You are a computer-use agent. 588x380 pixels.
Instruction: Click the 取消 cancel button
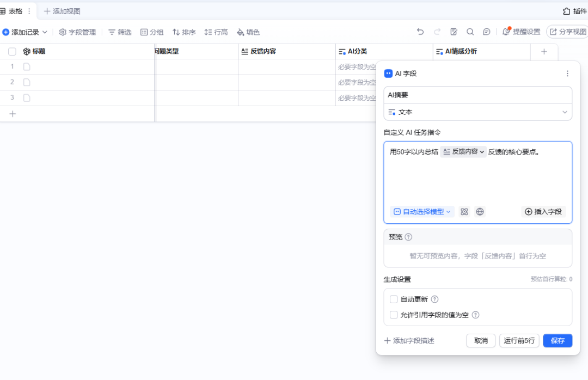pos(481,341)
